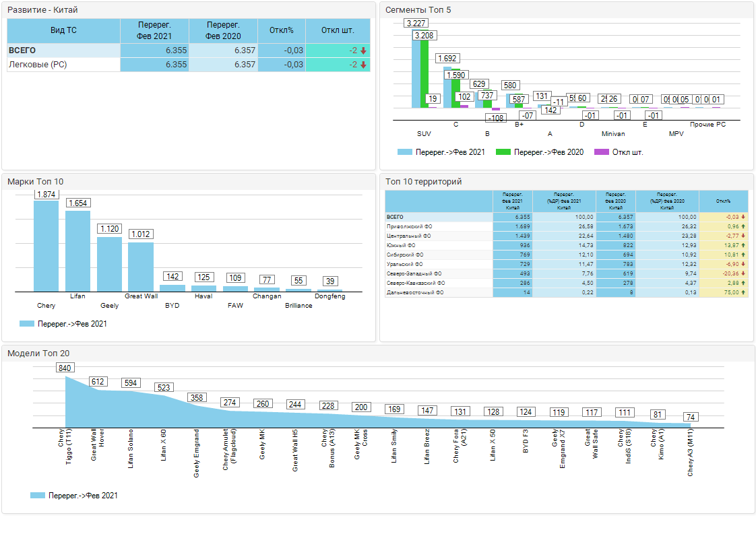Viewport: 756px width, 534px height.
Task: Select the Топ 10 территорий panel title
Action: point(423,182)
